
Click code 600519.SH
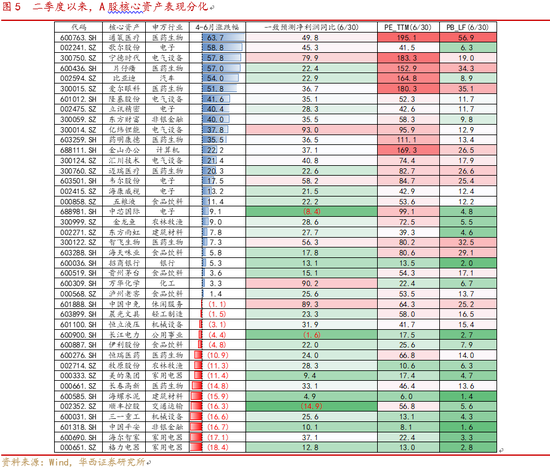[78, 273]
